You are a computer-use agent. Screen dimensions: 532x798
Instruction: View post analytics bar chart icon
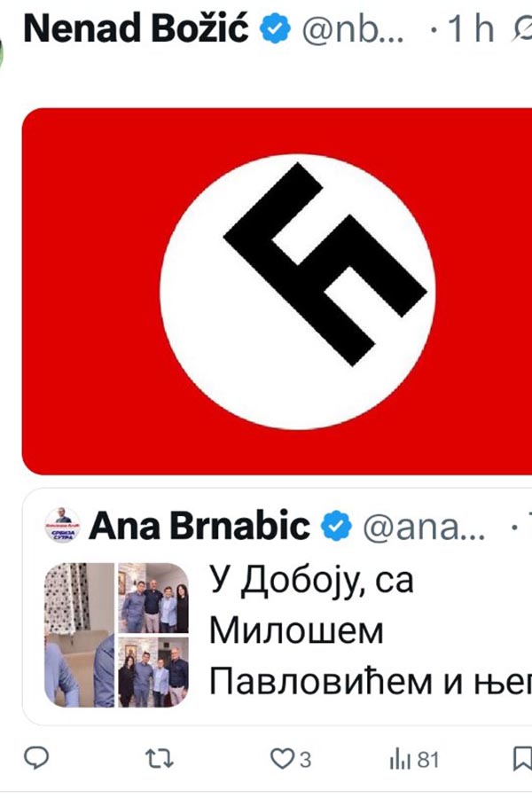pyautogui.click(x=400, y=760)
